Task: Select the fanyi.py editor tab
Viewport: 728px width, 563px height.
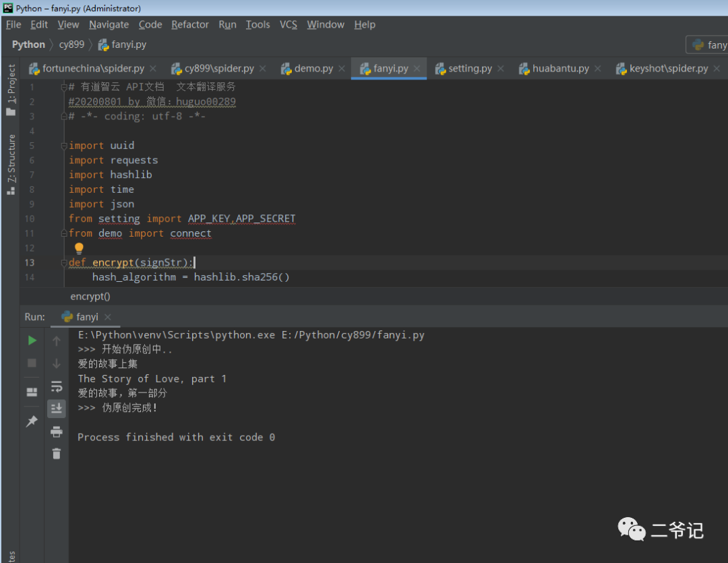Action: (x=390, y=68)
